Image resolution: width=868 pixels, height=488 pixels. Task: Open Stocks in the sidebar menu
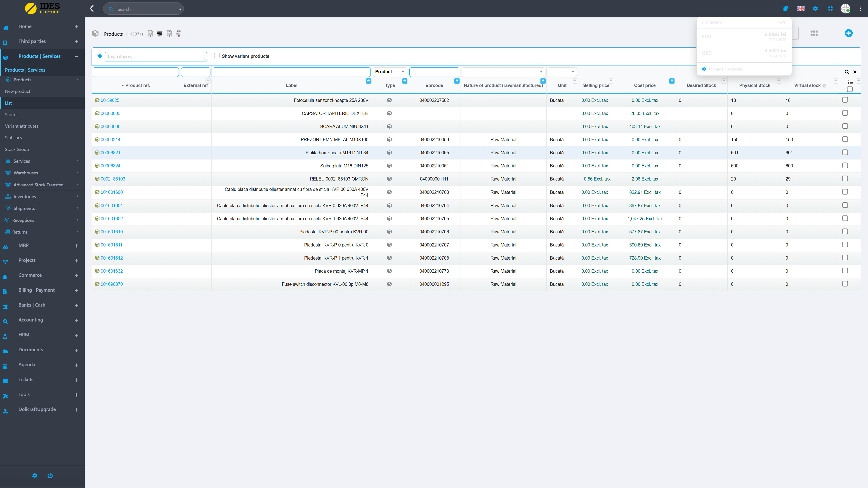tap(11, 115)
